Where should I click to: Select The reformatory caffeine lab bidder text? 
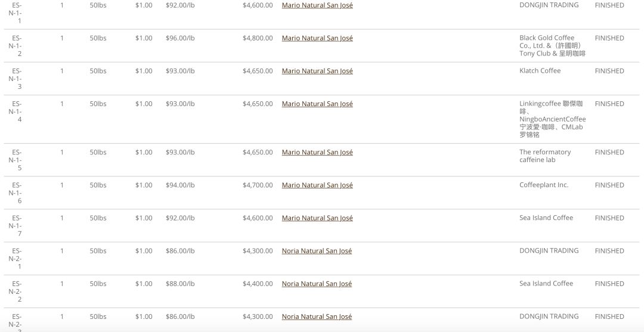pyautogui.click(x=545, y=156)
